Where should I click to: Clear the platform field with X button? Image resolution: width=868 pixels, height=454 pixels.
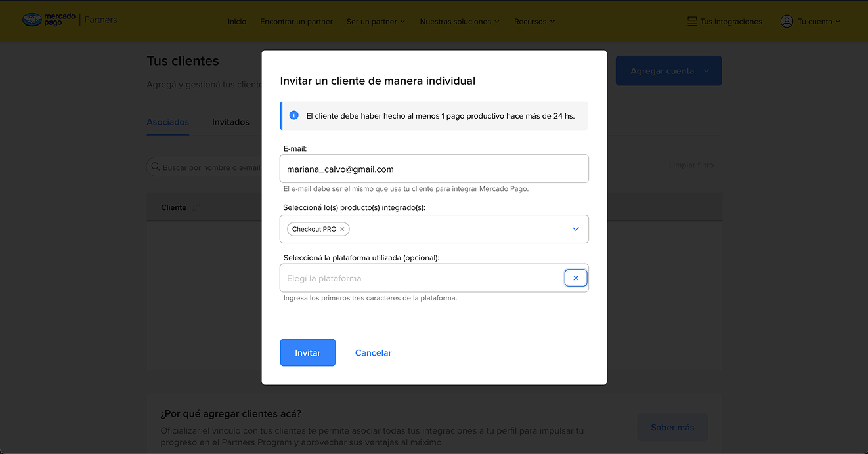(x=576, y=278)
